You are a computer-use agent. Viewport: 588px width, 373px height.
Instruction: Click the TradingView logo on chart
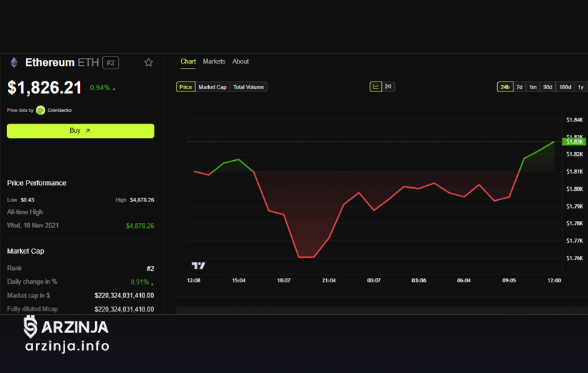(x=198, y=266)
